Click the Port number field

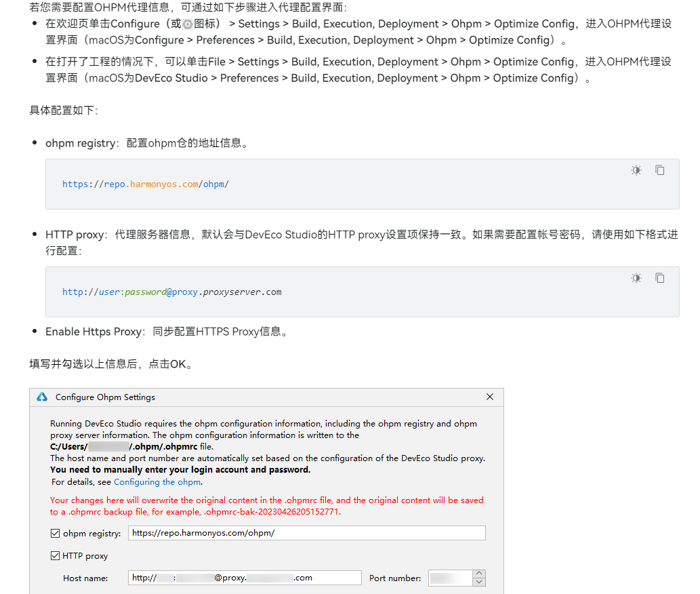point(451,578)
